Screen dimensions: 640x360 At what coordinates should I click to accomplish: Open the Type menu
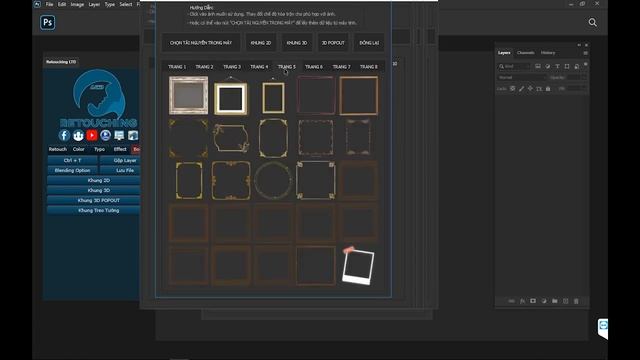pos(109,4)
